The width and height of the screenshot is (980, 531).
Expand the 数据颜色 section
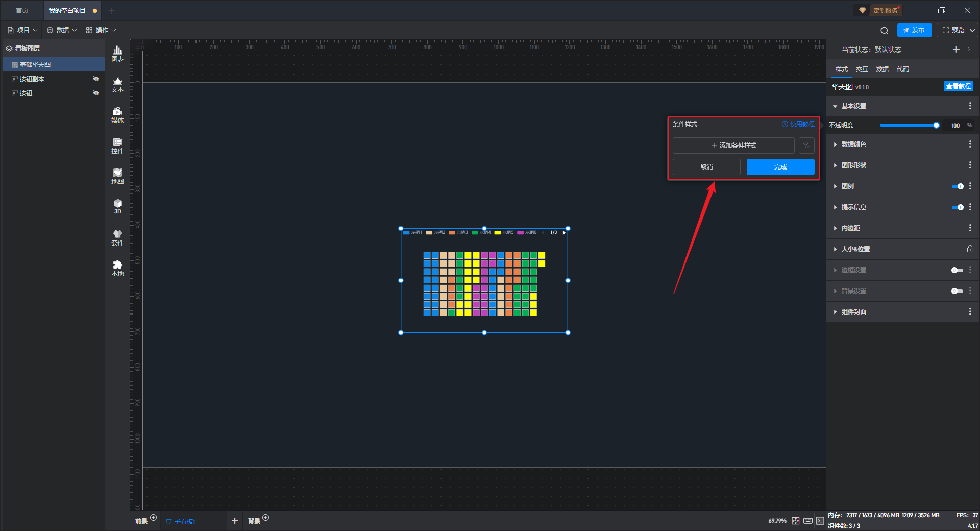pos(835,144)
